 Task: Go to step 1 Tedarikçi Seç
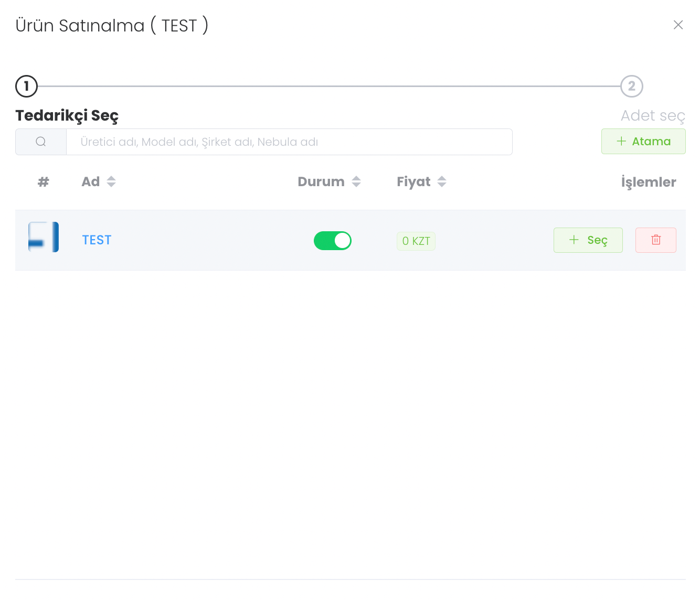tap(27, 87)
